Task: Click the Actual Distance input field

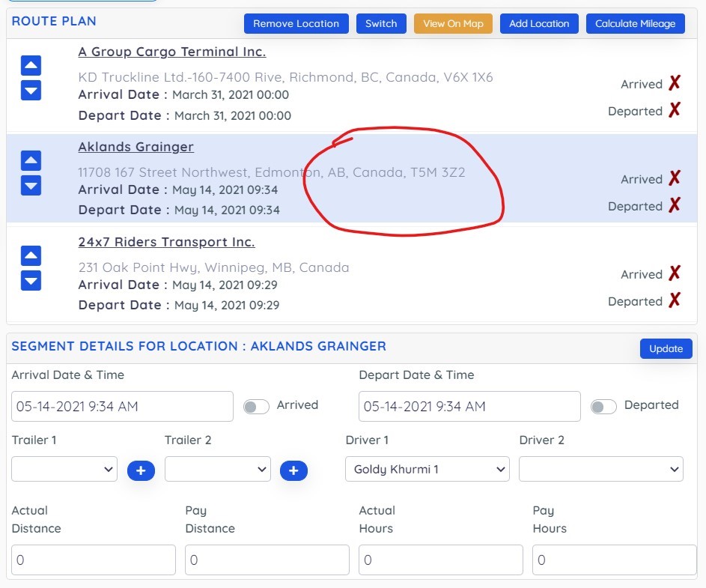Action: click(x=94, y=560)
